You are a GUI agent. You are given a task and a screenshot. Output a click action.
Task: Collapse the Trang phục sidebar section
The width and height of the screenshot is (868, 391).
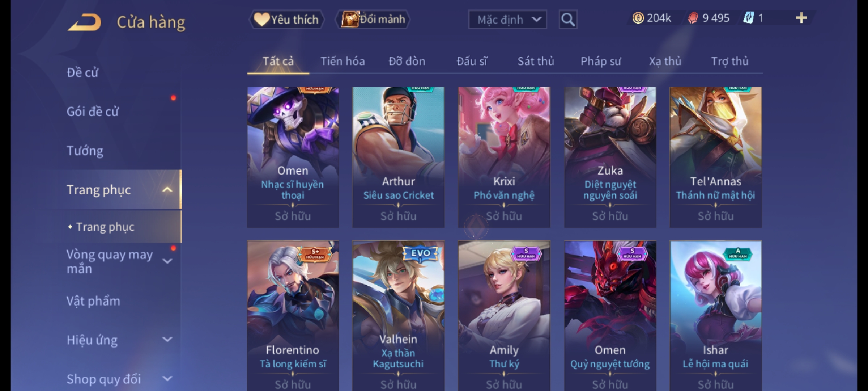click(167, 190)
